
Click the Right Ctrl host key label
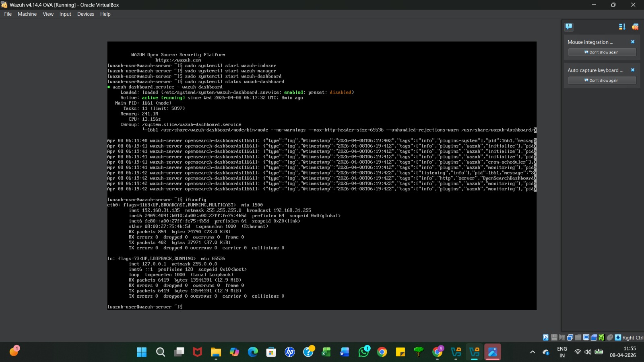(x=633, y=338)
